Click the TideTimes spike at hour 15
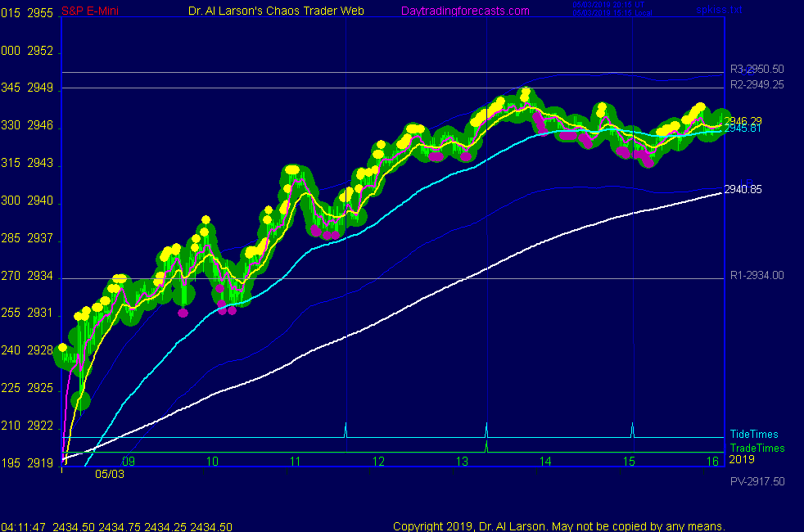 click(x=632, y=430)
